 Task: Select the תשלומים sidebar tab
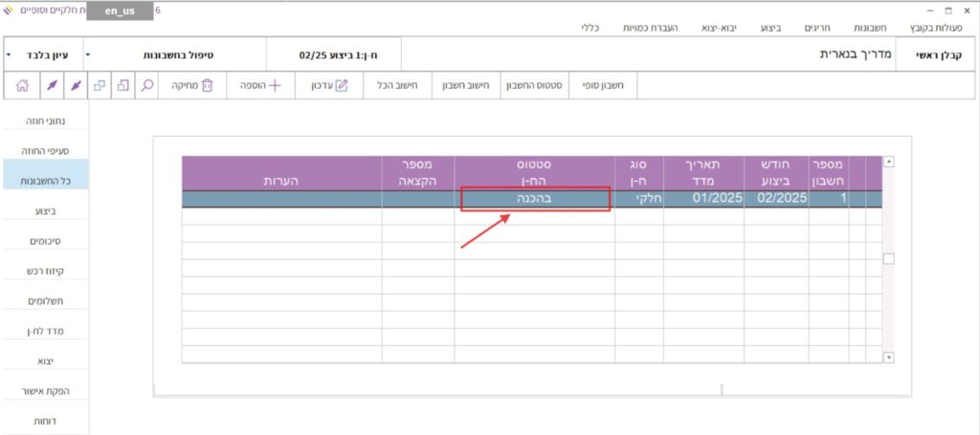pos(44,300)
